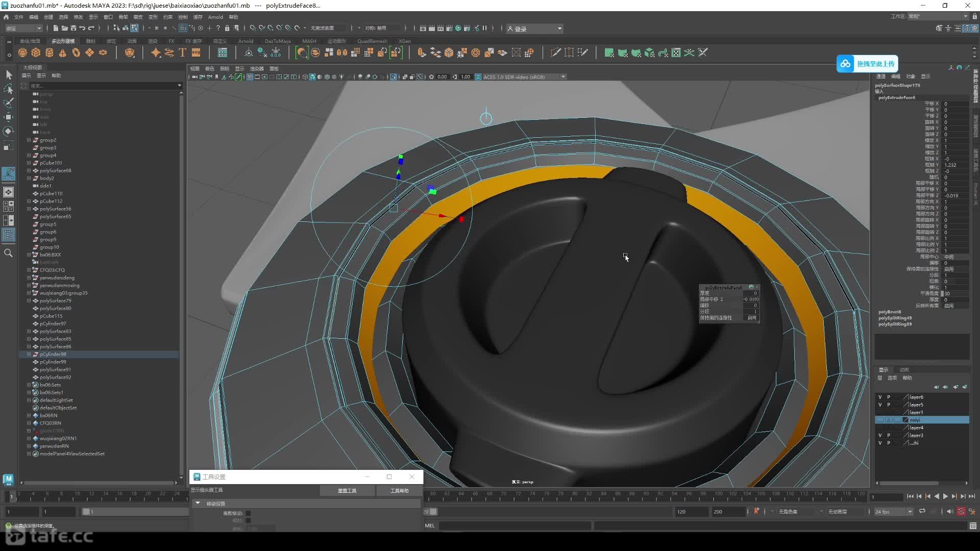Open the 着色 (Shading) viewport menu

(x=210, y=68)
